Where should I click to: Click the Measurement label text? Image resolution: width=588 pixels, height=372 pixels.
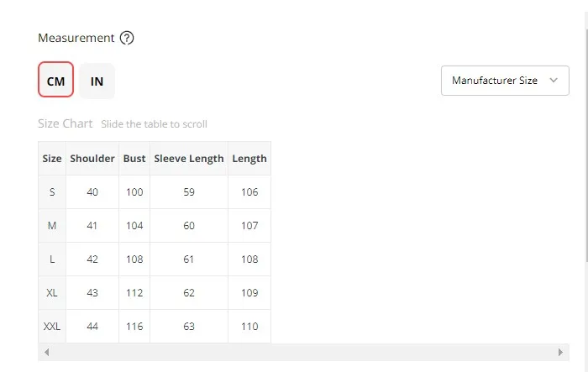76,38
